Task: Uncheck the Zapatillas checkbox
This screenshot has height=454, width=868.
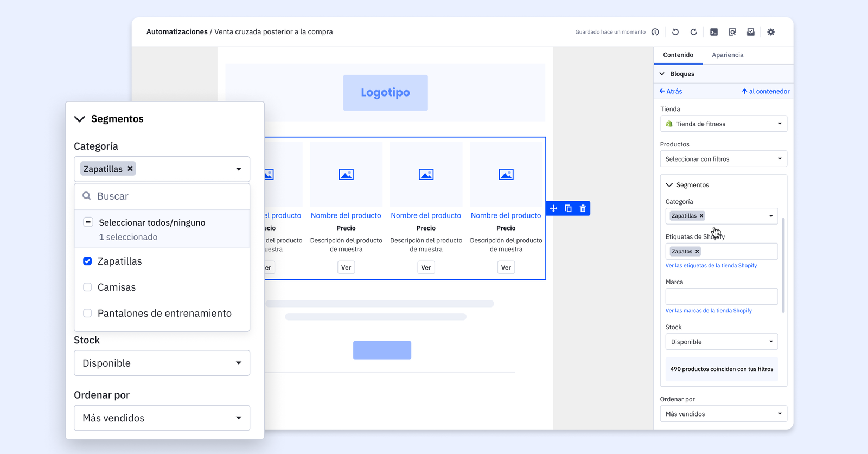Action: [x=87, y=261]
